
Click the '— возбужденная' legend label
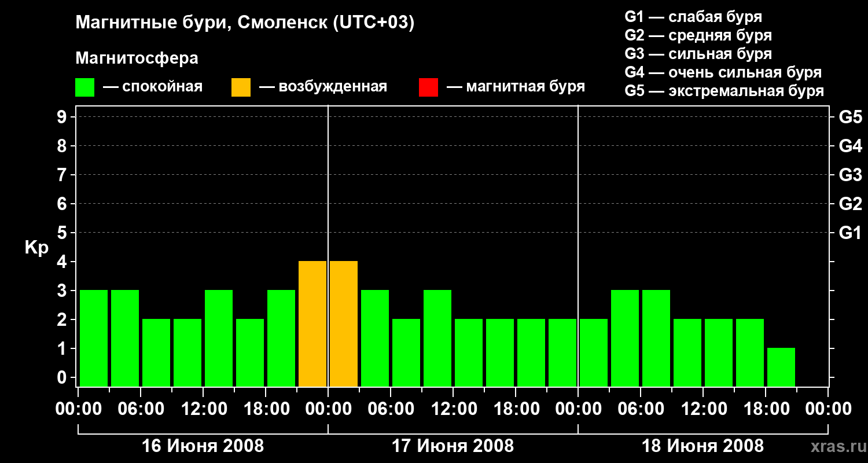[323, 87]
